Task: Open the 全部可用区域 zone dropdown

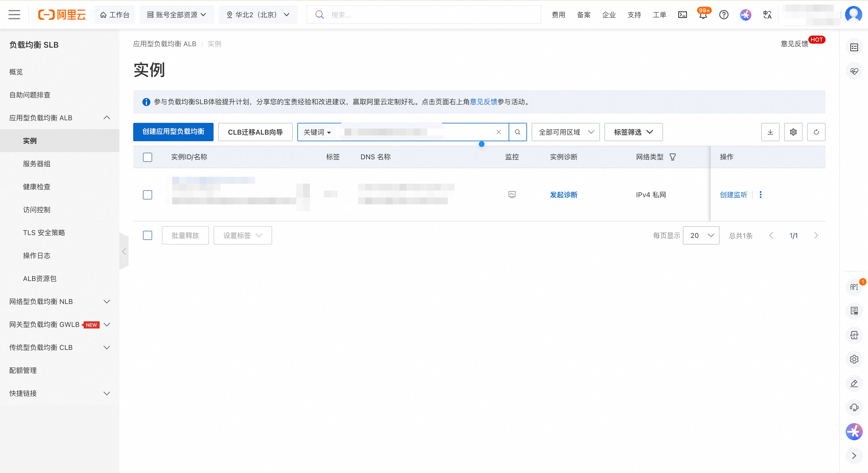Action: click(565, 132)
